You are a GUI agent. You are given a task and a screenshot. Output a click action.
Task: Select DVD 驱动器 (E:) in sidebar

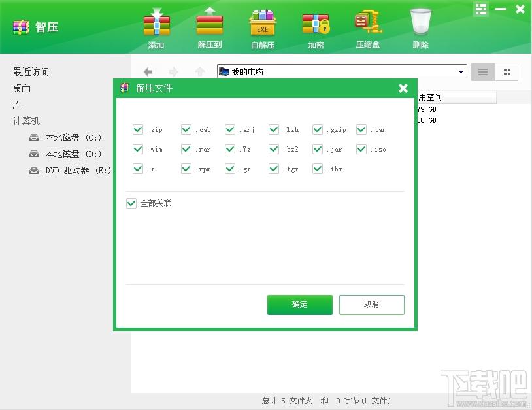69,170
